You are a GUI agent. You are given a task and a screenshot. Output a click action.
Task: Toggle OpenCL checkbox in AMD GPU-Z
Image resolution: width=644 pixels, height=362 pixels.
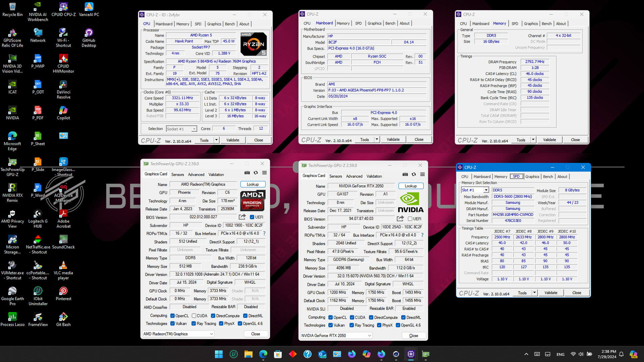click(x=172, y=316)
